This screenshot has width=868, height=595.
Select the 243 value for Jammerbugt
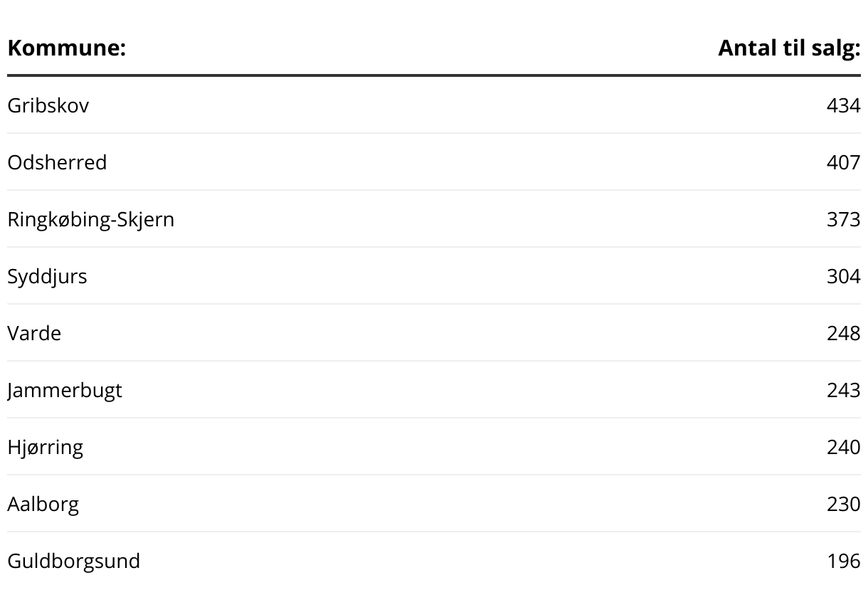pos(844,390)
